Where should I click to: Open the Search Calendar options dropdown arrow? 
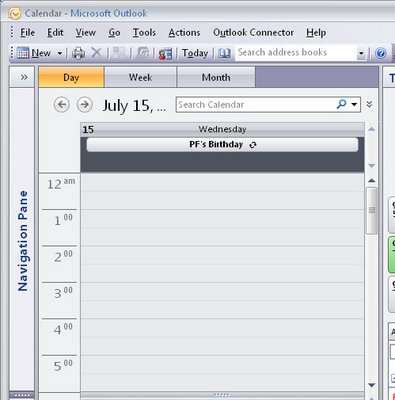[x=354, y=105]
